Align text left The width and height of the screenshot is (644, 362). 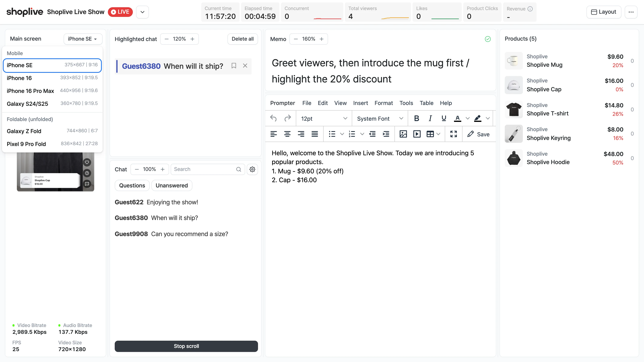point(274,134)
